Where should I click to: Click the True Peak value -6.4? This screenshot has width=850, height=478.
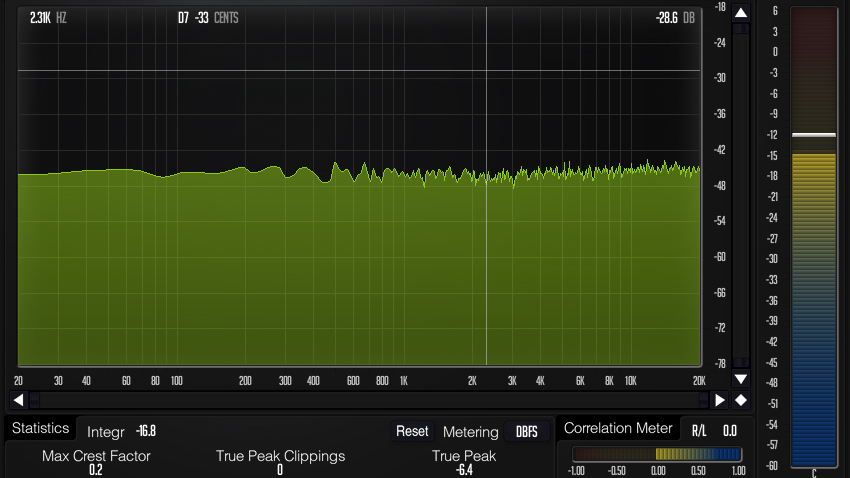[464, 470]
